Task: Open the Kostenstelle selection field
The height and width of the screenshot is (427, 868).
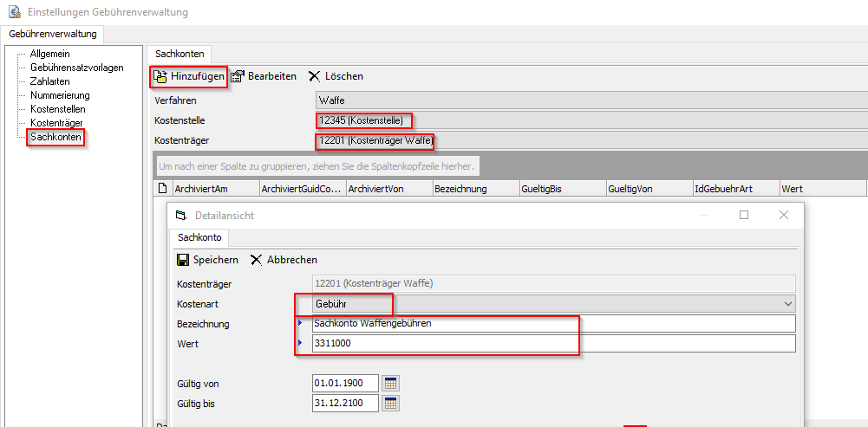Action: [590, 120]
